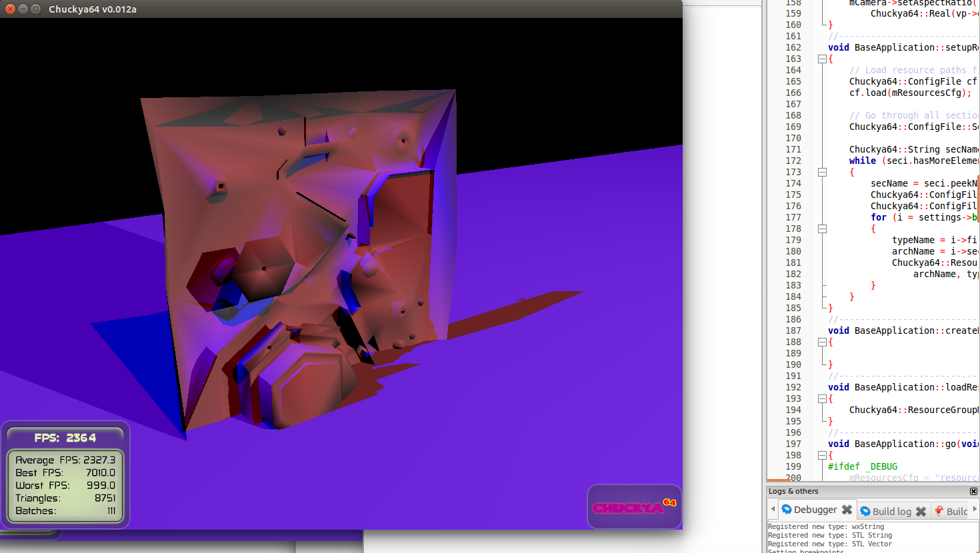Collapse the code fold at line 163
Screen dimensions: 980x553
pos(823,59)
